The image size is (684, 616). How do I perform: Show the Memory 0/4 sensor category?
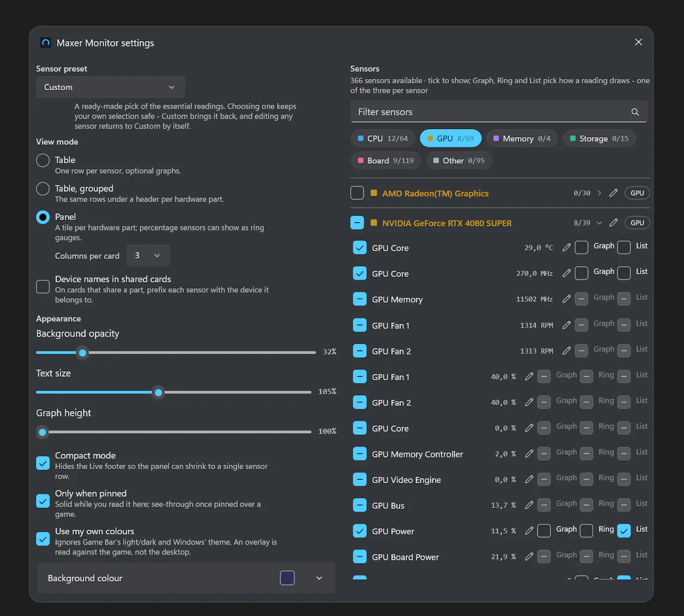[522, 138]
